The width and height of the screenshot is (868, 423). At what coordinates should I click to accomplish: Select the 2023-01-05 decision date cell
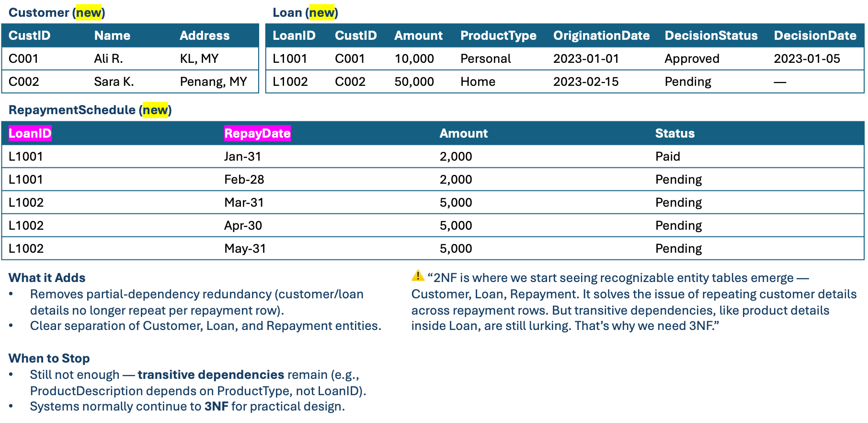coord(807,59)
